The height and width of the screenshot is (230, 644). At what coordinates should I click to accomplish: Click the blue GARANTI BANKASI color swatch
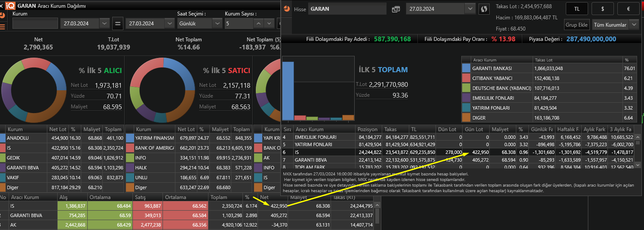[466, 68]
